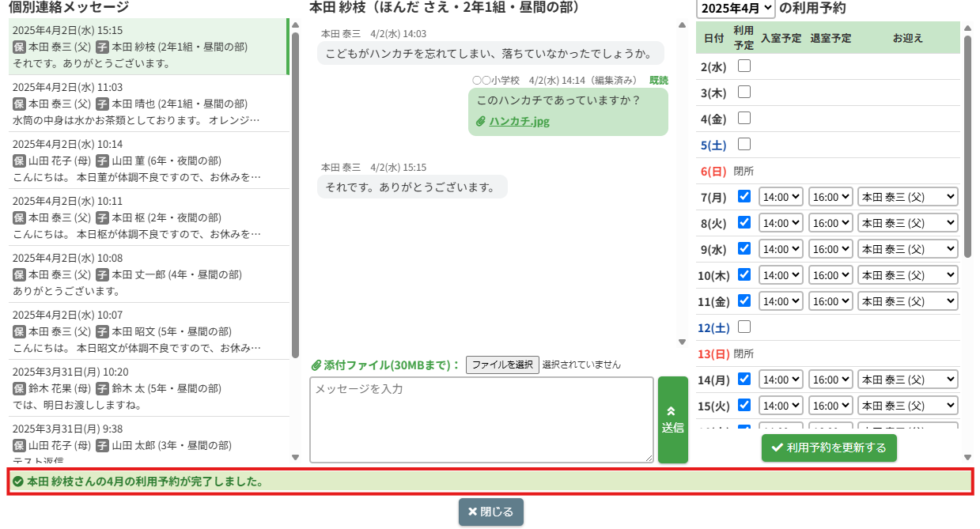Viewport: 980px width, 529px height.
Task: Click the 保 badge beside 鈴木 花果 (母)
Action: [x=20, y=388]
